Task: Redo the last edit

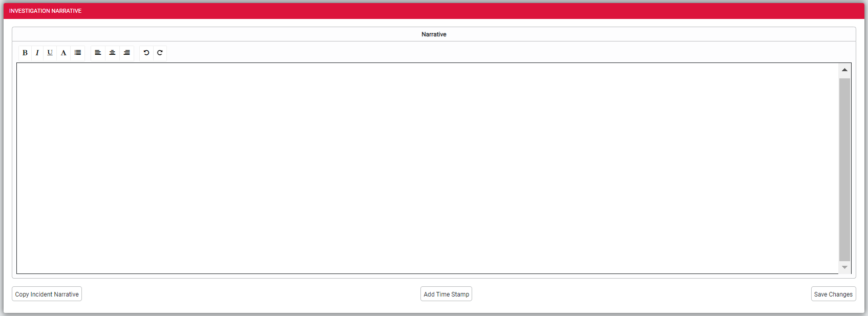Action: [x=160, y=53]
